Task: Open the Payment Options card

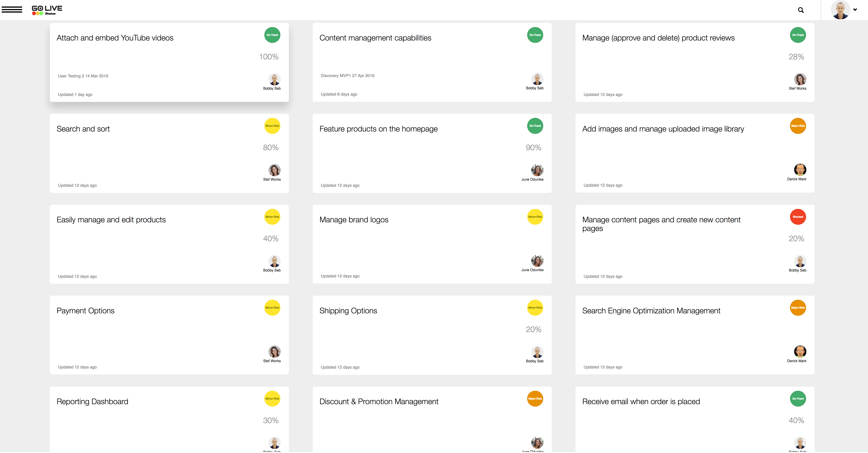Action: (x=86, y=311)
